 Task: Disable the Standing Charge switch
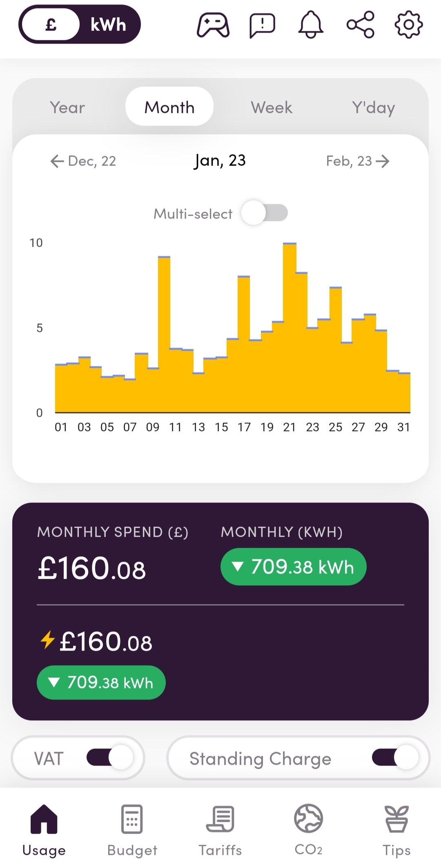pos(395,758)
